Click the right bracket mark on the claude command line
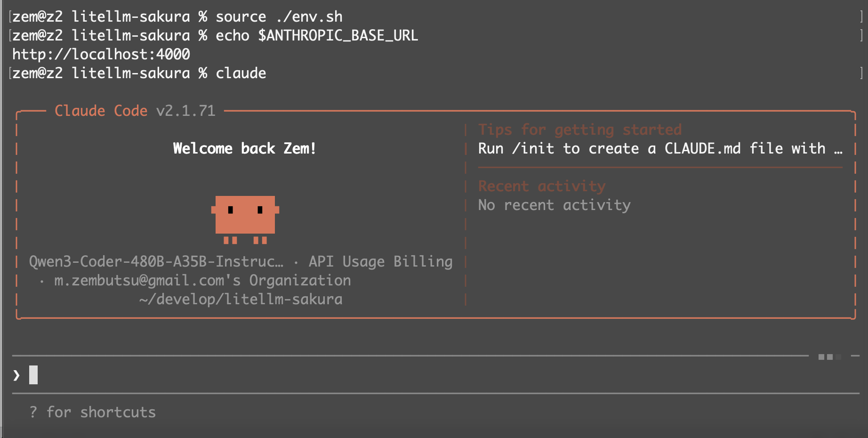 861,73
